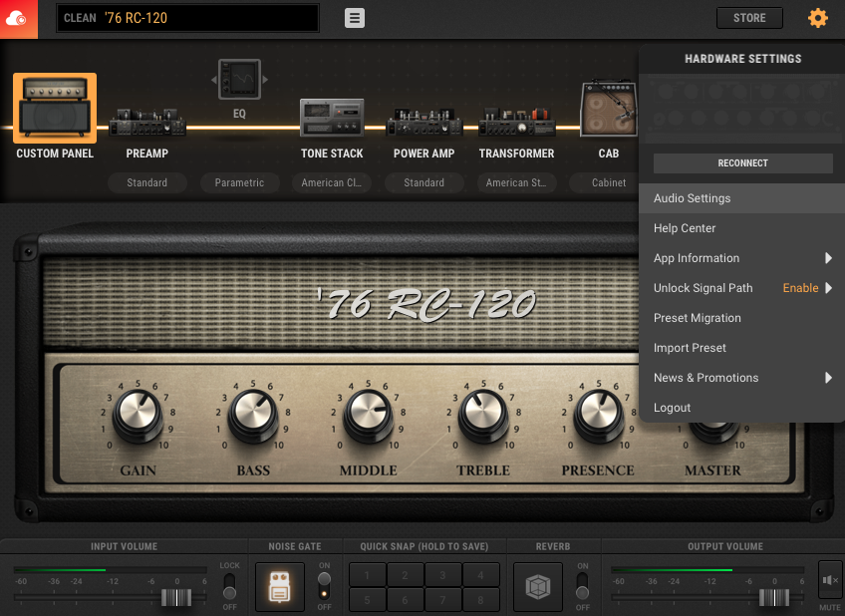Select the Custom Panel amp icon

pyautogui.click(x=55, y=108)
